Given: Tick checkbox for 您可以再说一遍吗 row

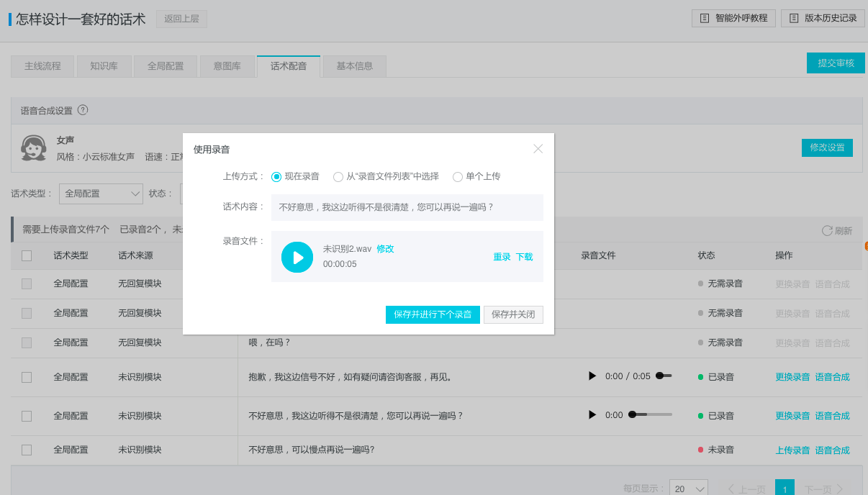Looking at the screenshot, I should coord(27,416).
